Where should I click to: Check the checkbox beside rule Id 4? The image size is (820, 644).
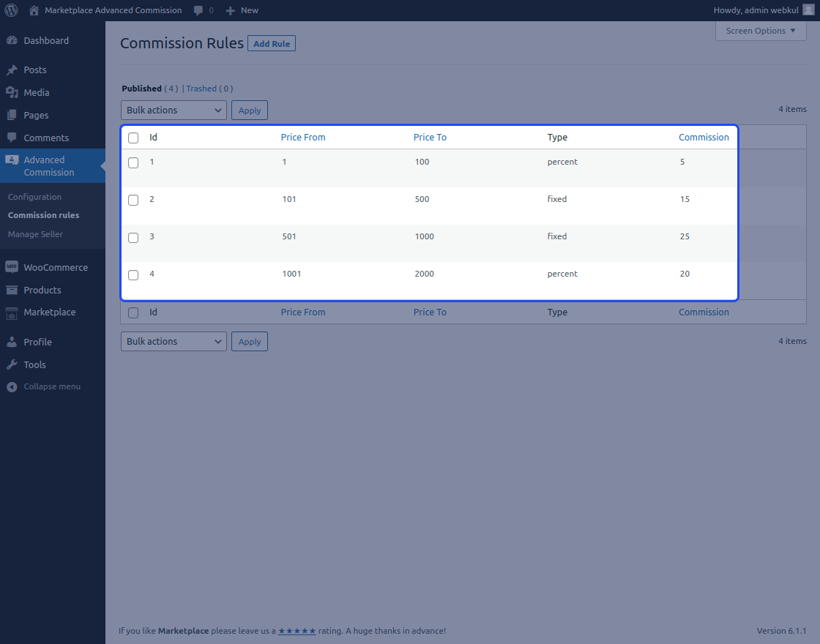click(x=133, y=274)
